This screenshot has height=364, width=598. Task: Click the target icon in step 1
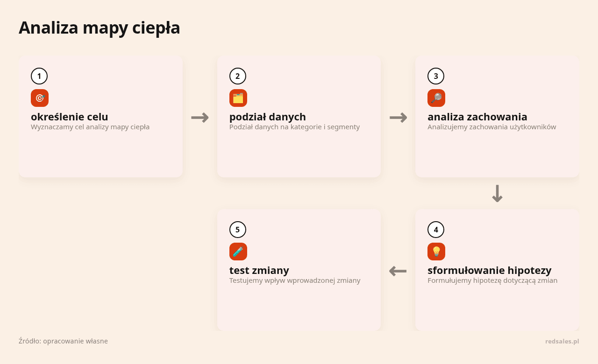pos(40,98)
